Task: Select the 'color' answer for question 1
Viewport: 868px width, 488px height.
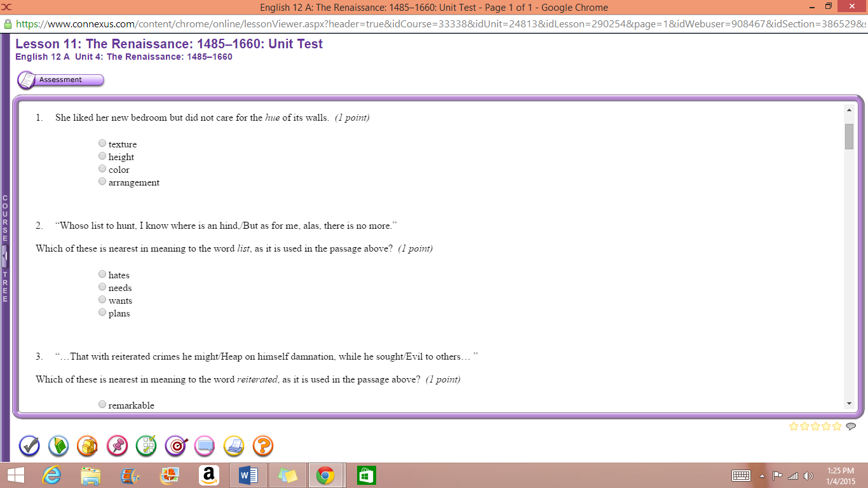Action: pyautogui.click(x=102, y=168)
